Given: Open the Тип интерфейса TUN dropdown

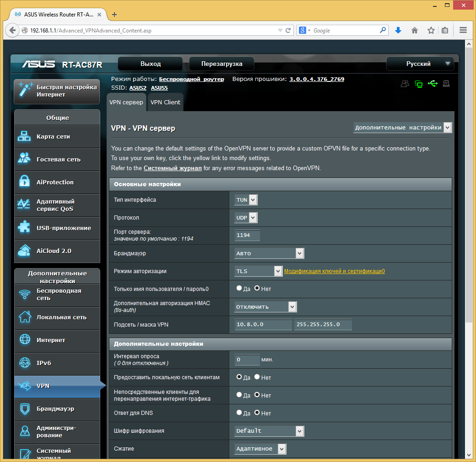Looking at the screenshot, I should point(246,200).
